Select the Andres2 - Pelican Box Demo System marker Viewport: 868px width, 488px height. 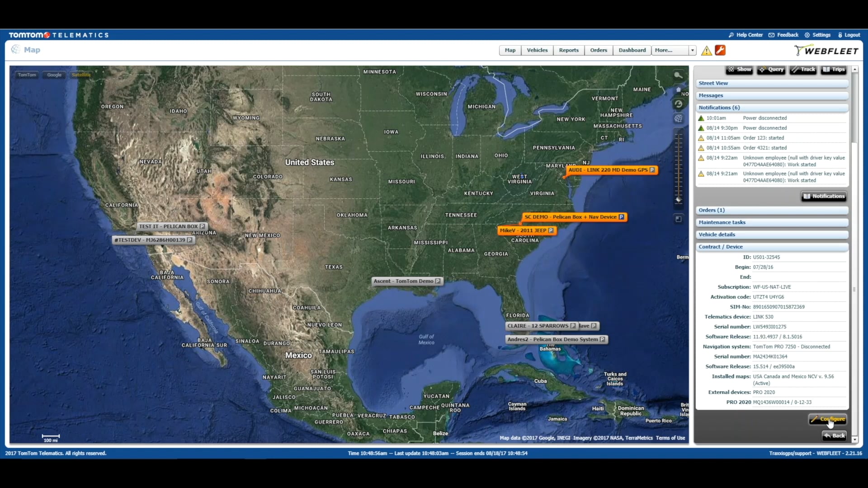point(556,339)
